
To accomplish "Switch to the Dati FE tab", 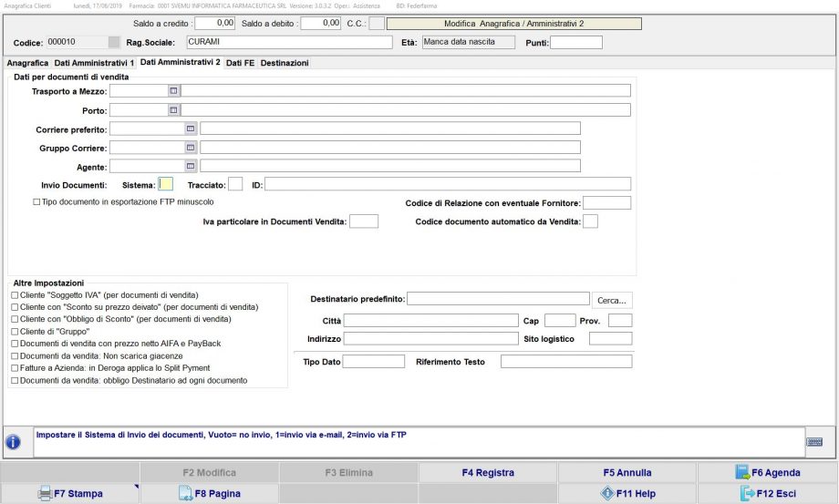I will point(241,63).
